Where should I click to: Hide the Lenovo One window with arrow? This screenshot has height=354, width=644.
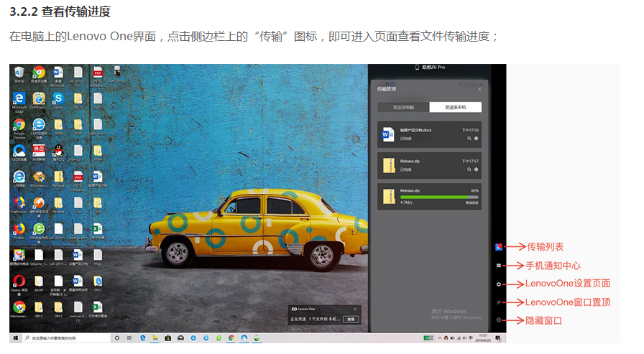pos(499,320)
